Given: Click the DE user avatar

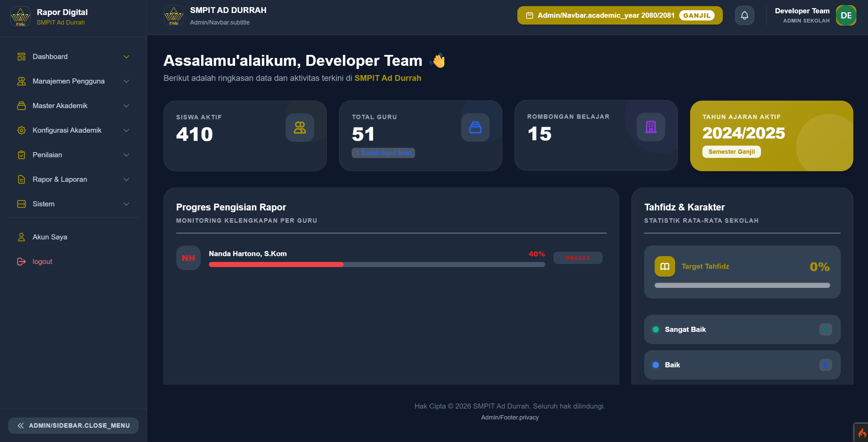Looking at the screenshot, I should coord(846,15).
